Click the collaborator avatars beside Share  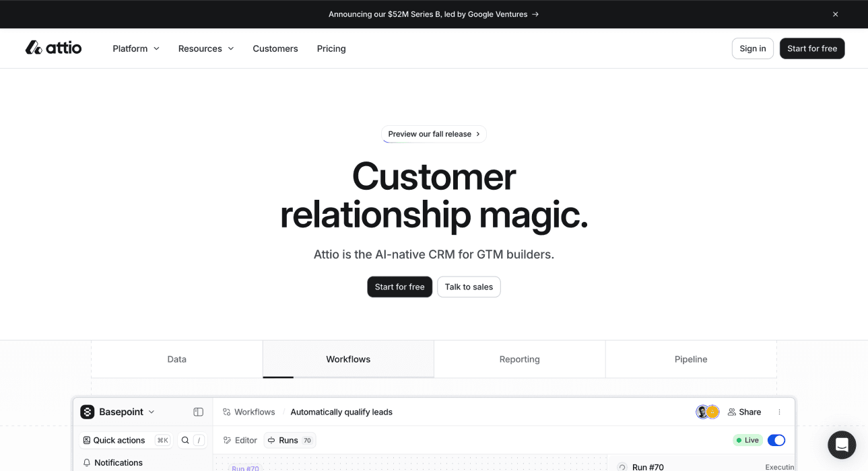[707, 412]
